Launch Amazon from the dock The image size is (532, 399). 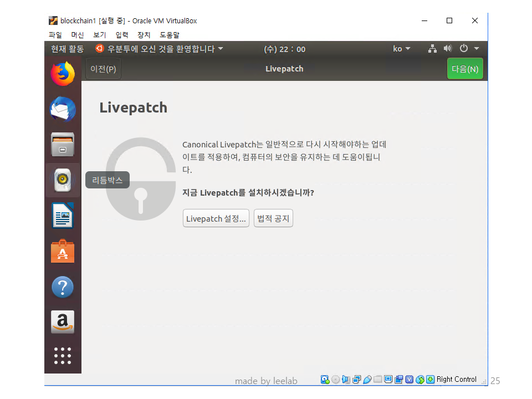[63, 322]
